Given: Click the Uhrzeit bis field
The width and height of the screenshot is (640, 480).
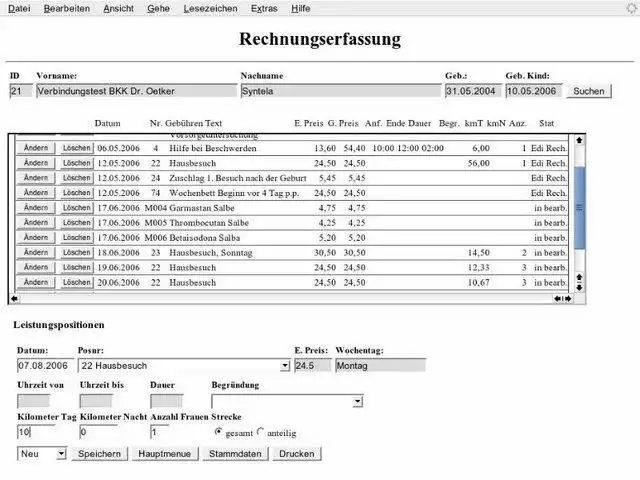Looking at the screenshot, I should pos(96,401).
